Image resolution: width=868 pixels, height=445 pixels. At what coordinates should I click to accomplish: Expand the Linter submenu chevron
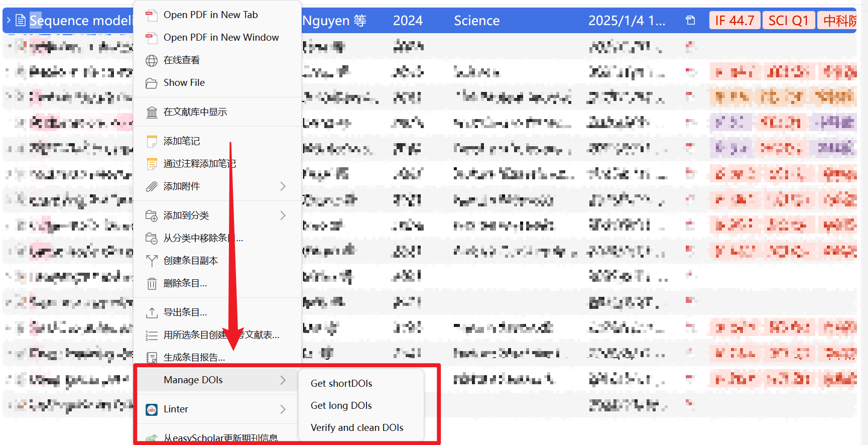pos(283,409)
